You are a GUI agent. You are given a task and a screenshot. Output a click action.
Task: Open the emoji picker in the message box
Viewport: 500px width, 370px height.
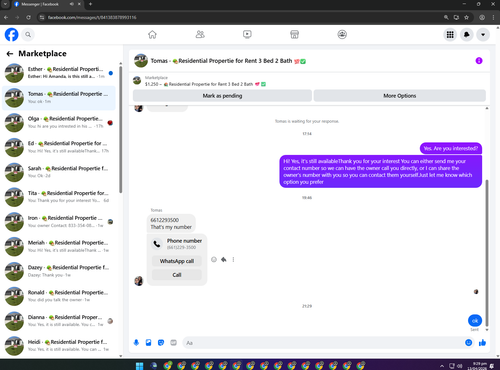coord(468,342)
